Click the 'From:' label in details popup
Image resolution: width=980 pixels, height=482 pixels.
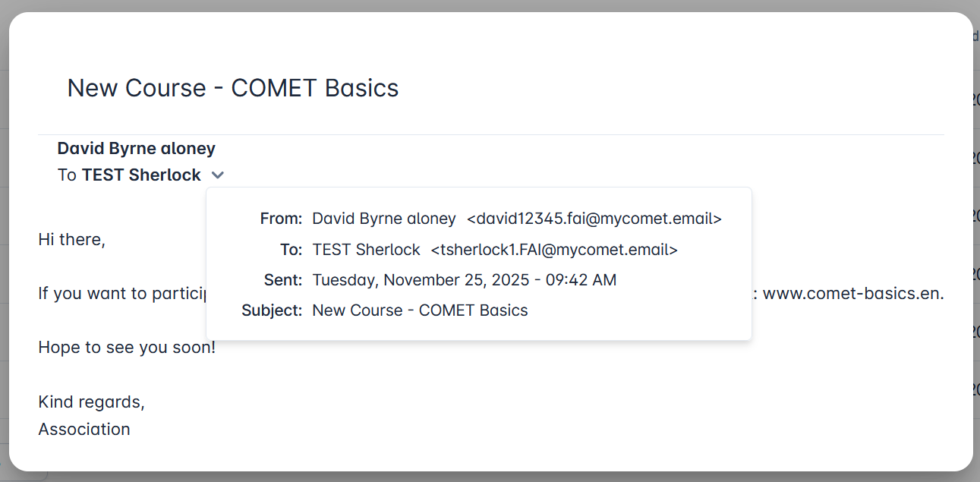point(281,219)
